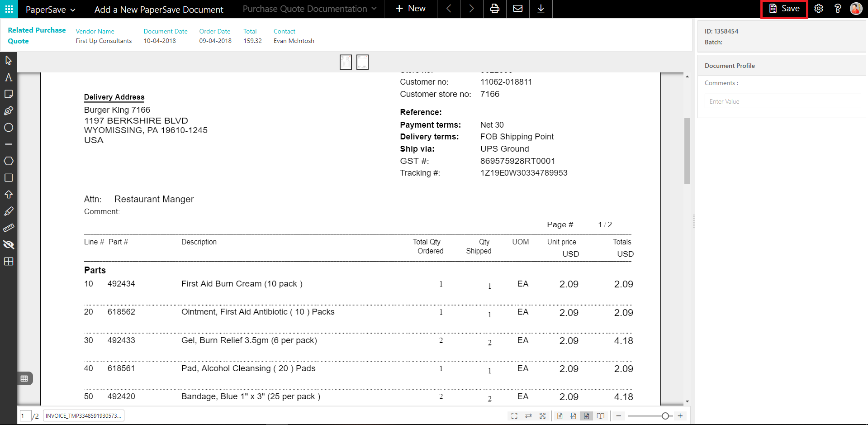Open the app launcher grid menu
The height and width of the screenshot is (425, 868).
pos(9,9)
